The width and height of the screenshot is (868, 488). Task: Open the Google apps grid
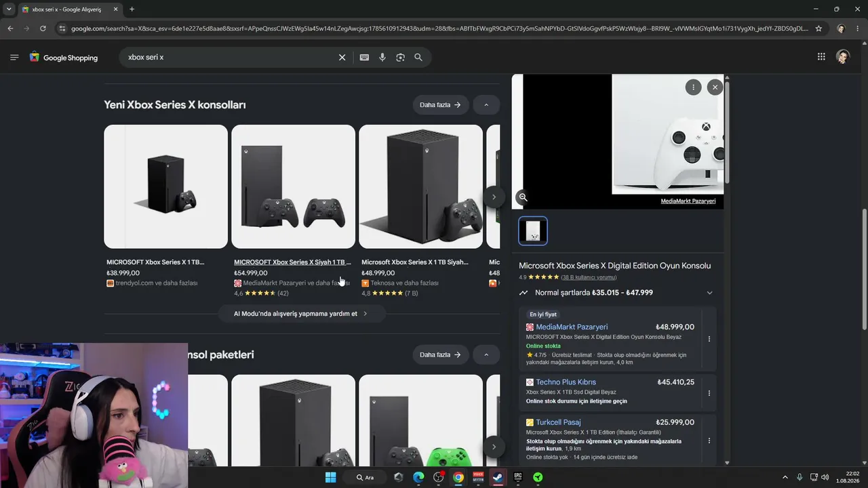point(821,57)
